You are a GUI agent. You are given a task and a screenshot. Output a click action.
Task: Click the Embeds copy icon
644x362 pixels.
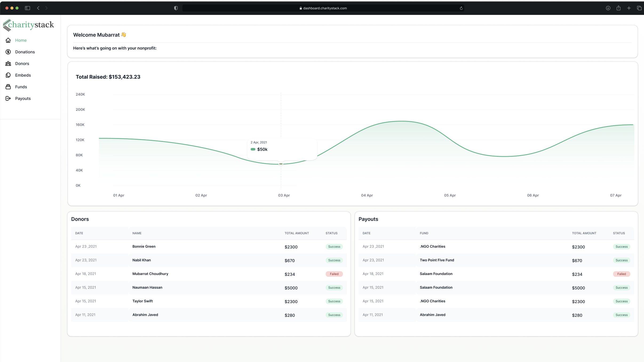click(x=8, y=75)
